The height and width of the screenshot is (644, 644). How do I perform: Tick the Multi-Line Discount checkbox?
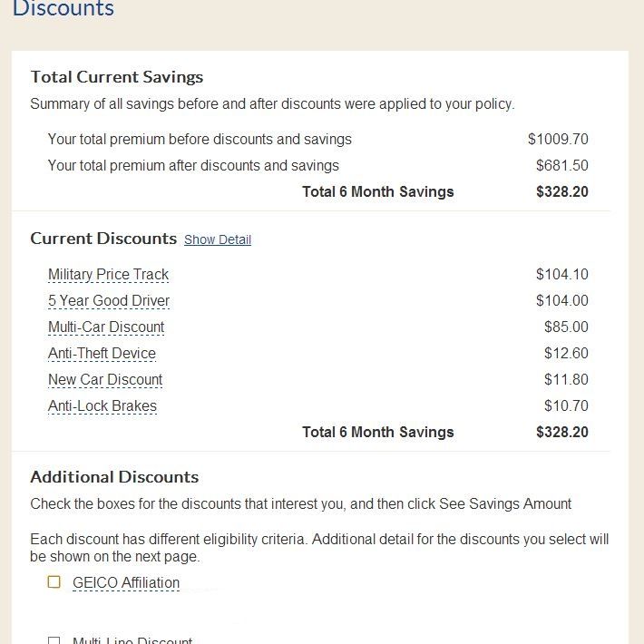point(54,640)
